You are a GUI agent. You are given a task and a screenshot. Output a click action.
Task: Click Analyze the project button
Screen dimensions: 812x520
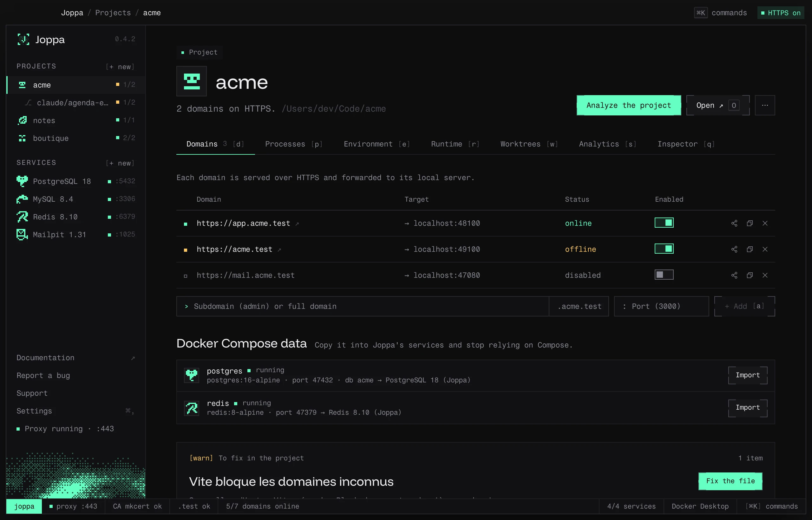click(x=629, y=105)
